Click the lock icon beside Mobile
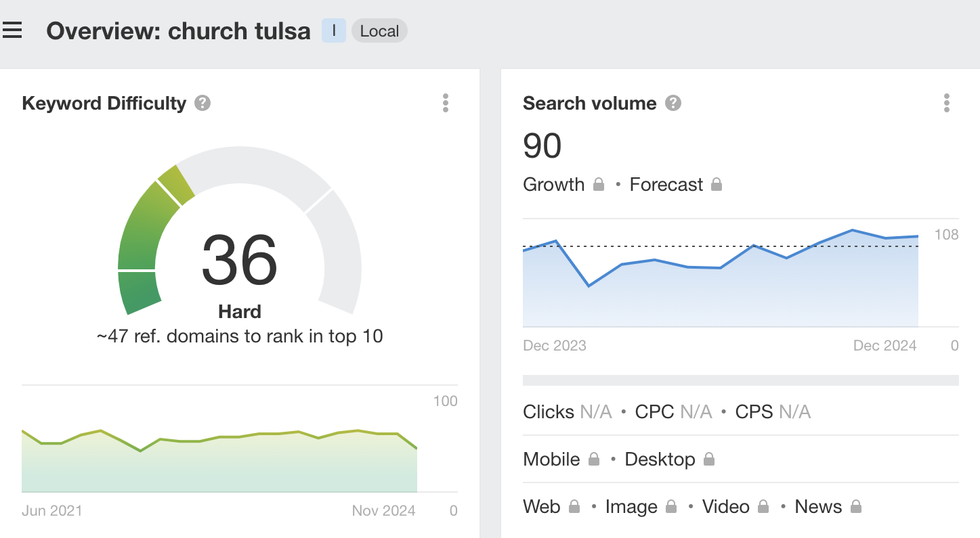Screen dimensions: 980x538 coord(594,459)
